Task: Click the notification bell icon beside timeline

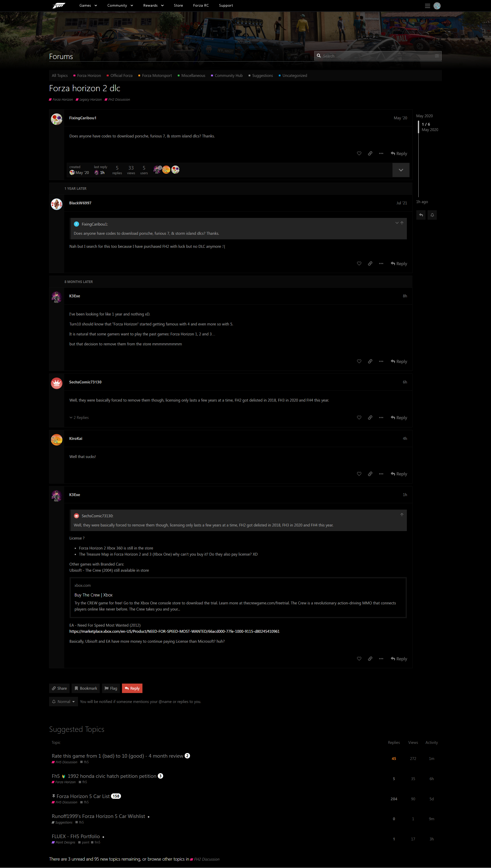Action: [432, 215]
